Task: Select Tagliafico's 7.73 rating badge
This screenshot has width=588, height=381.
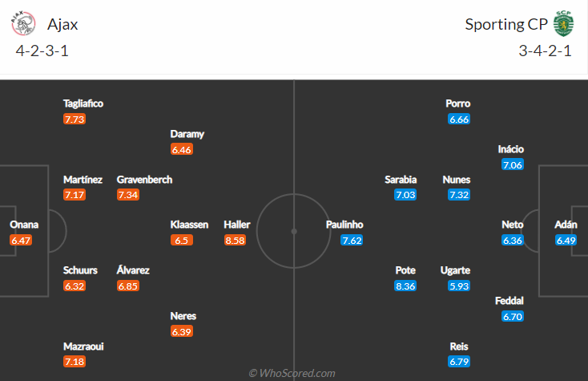Action: point(75,120)
